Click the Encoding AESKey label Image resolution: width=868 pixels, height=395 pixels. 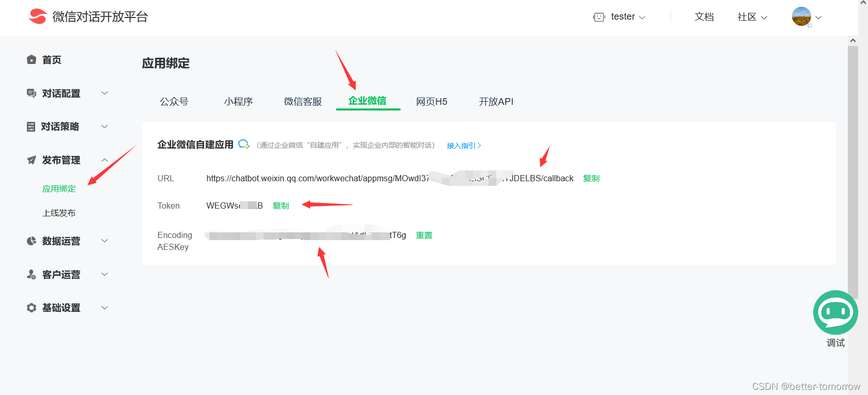(175, 241)
